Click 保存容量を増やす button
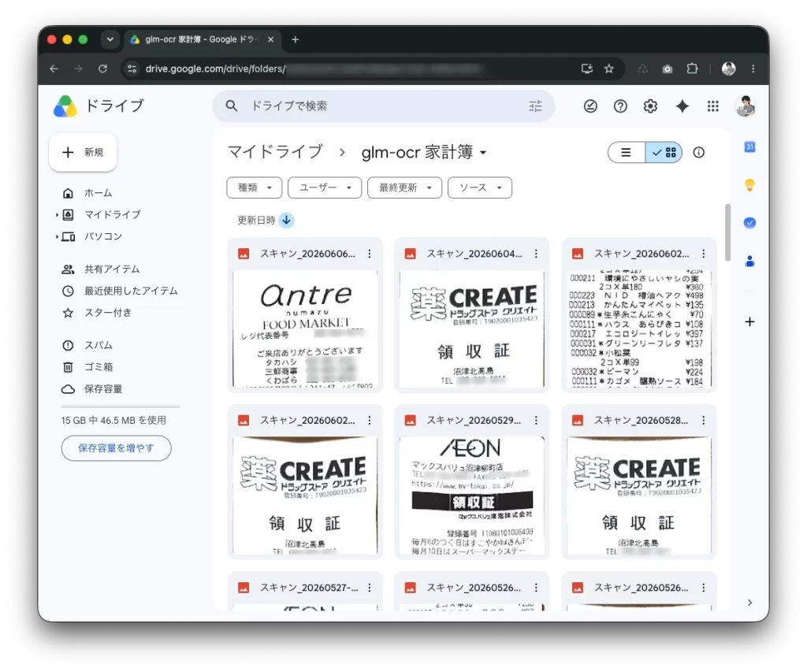 click(117, 448)
